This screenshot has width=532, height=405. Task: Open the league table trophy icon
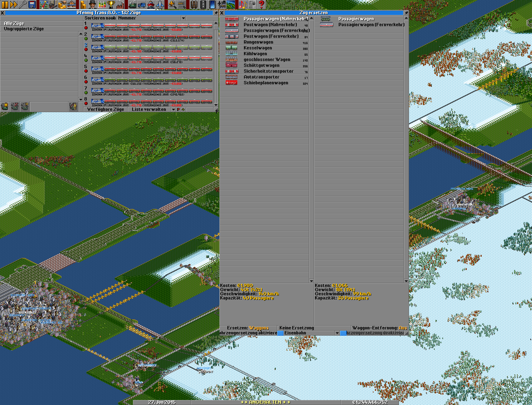[111, 5]
